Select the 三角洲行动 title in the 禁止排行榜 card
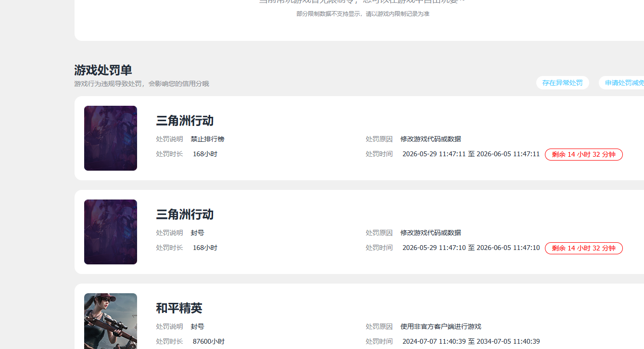The image size is (644, 349). click(x=185, y=121)
